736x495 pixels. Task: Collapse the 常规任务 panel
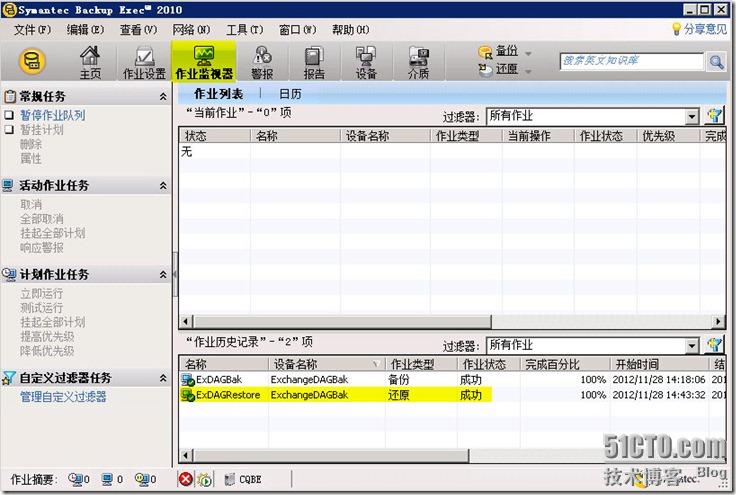163,97
